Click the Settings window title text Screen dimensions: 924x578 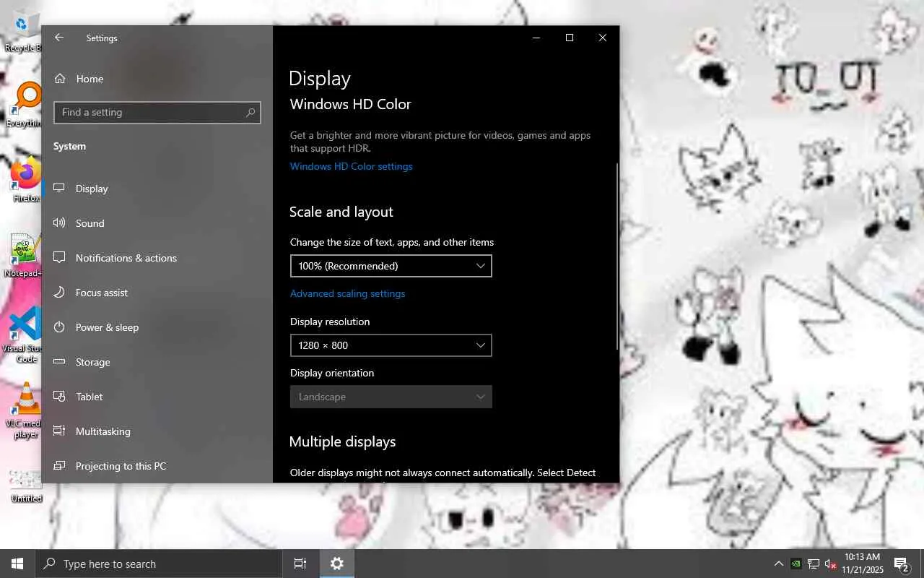(x=102, y=38)
